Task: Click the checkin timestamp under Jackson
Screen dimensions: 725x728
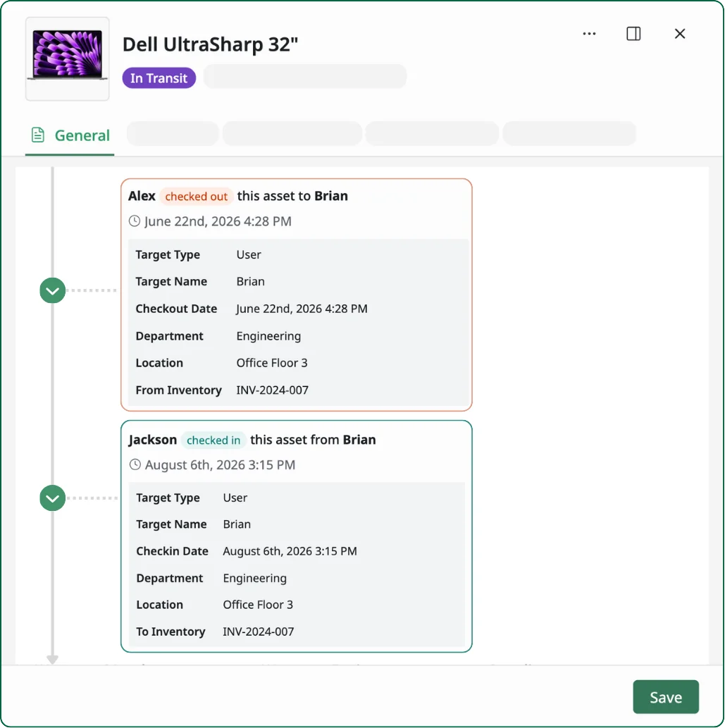Action: pyautogui.click(x=220, y=464)
